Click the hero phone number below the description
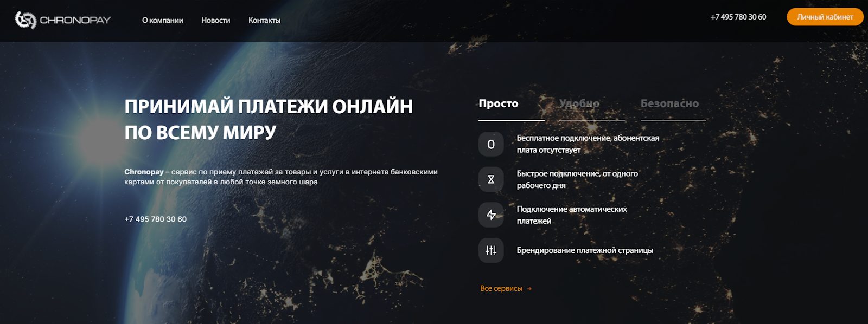 coord(155,219)
